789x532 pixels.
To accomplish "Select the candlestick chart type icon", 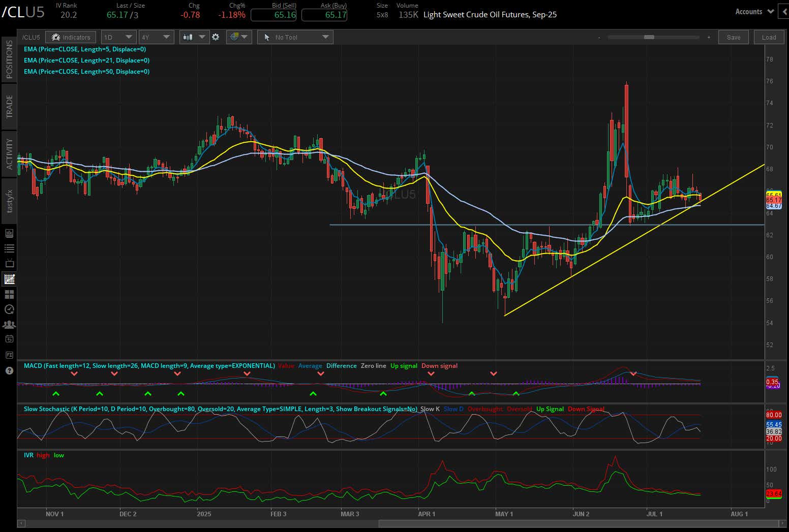I will click(x=188, y=37).
